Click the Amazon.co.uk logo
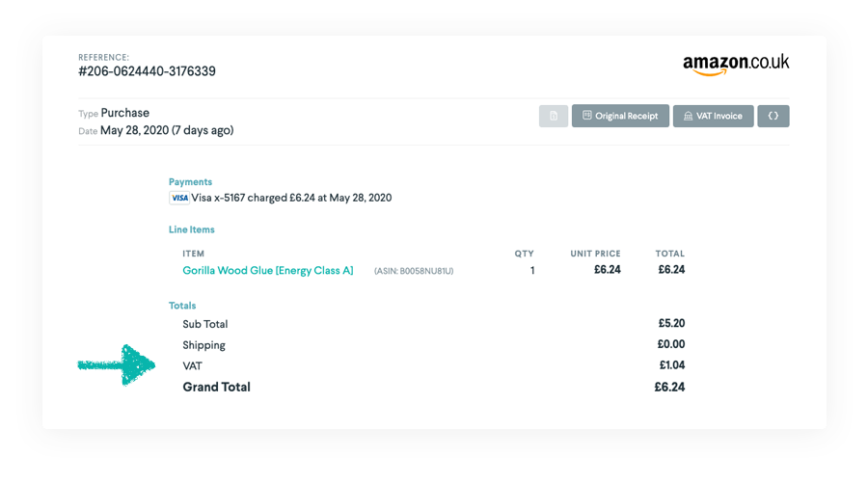 pyautogui.click(x=736, y=64)
